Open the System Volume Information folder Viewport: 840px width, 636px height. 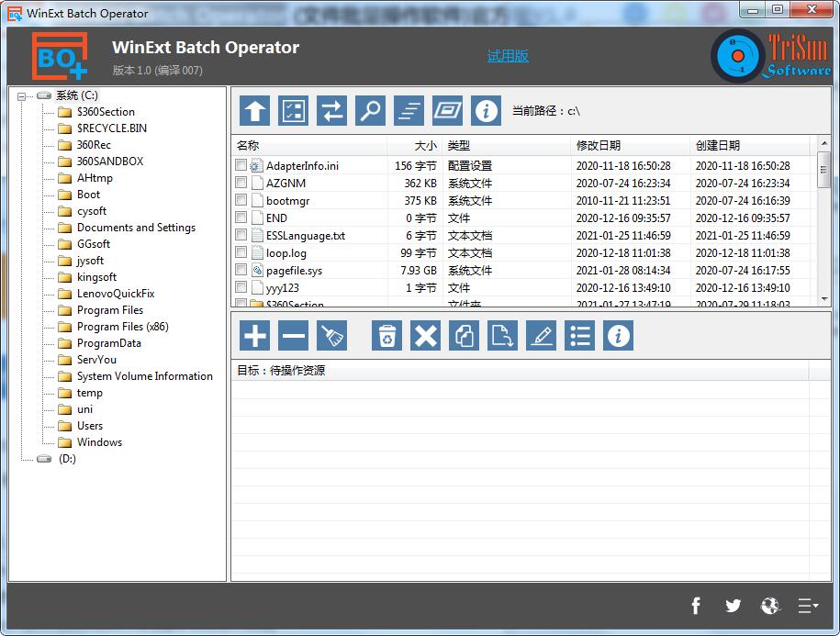(x=145, y=376)
